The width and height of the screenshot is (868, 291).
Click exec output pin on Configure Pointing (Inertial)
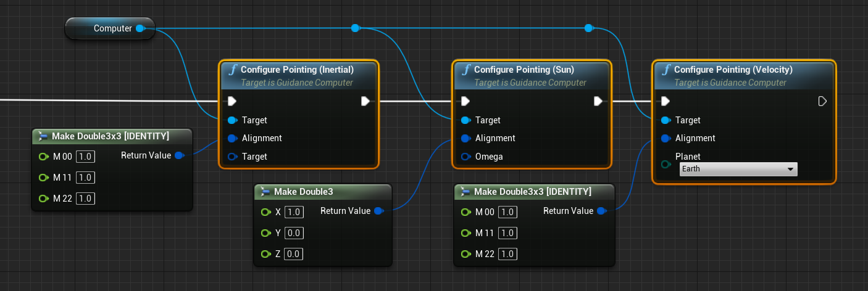click(365, 101)
